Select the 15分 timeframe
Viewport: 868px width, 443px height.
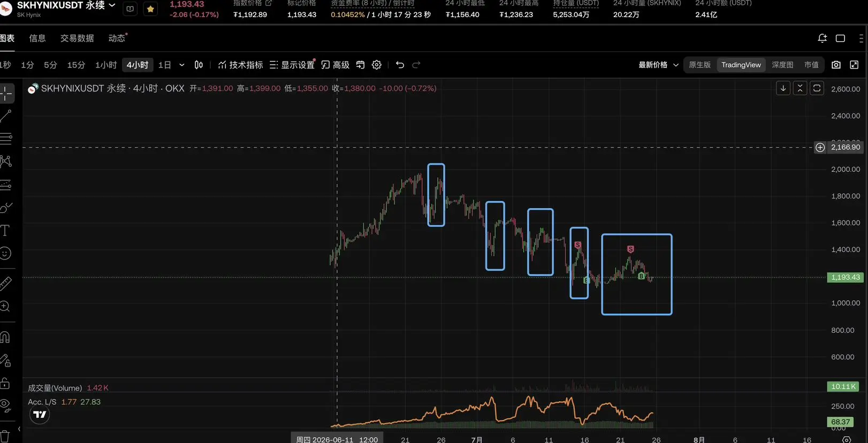76,65
